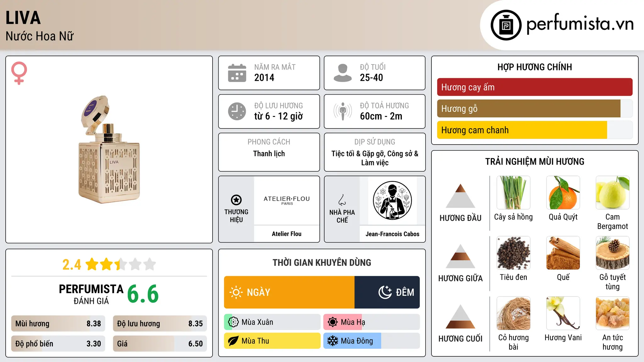The image size is (644, 362).
Task: Click the Mùa Xuân season label
Action: 257,322
